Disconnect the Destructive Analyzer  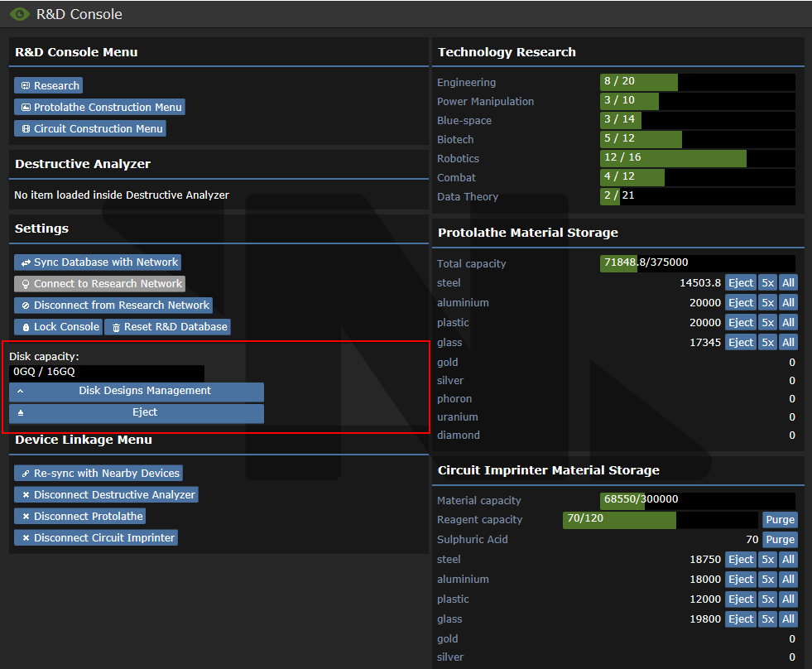[x=106, y=495]
